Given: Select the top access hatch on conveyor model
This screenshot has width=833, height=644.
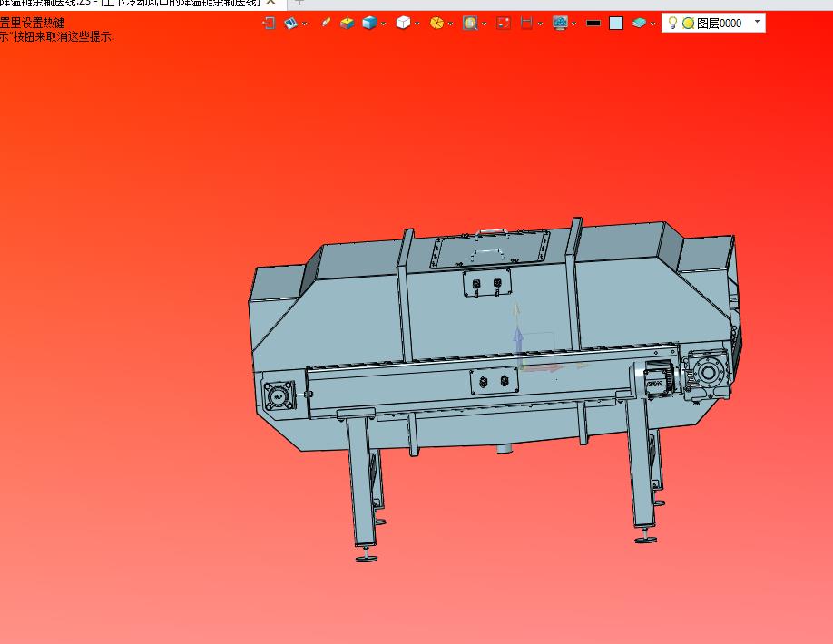Looking at the screenshot, I should pyautogui.click(x=490, y=249).
